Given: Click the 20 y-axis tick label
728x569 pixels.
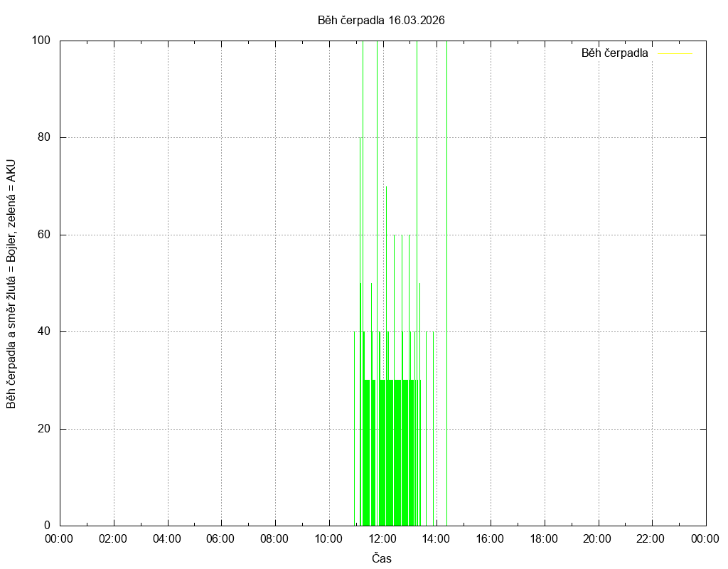Looking at the screenshot, I should tap(44, 429).
